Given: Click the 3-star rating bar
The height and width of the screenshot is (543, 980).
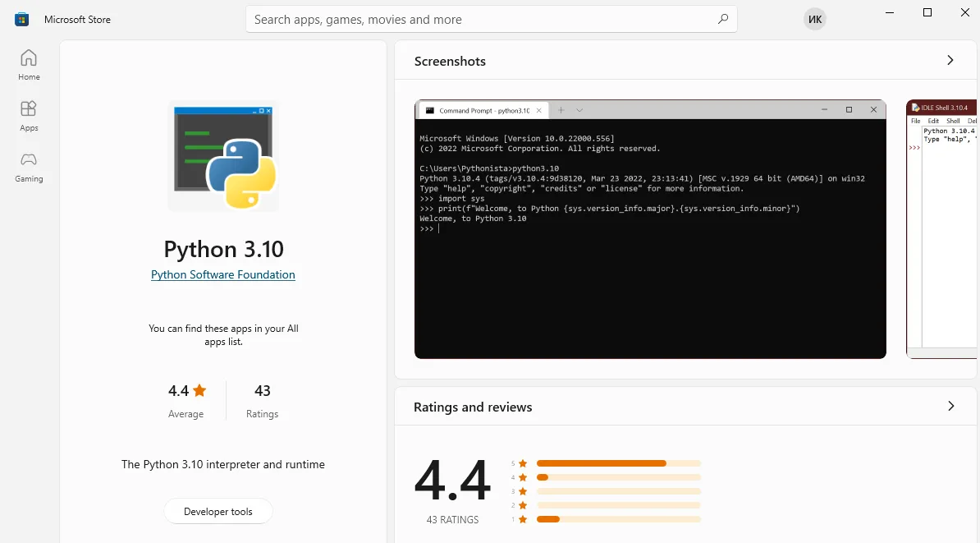Looking at the screenshot, I should 619,491.
